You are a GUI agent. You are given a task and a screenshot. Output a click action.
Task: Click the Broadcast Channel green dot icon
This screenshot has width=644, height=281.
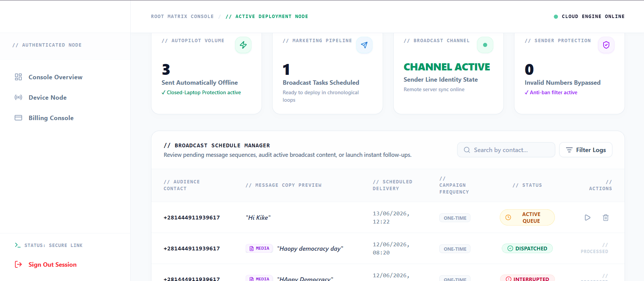[485, 45]
